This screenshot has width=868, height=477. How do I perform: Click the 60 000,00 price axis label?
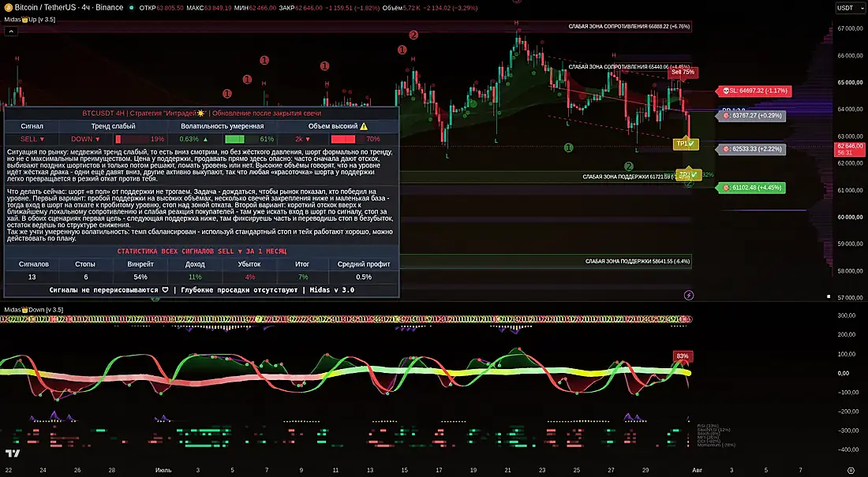click(850, 218)
